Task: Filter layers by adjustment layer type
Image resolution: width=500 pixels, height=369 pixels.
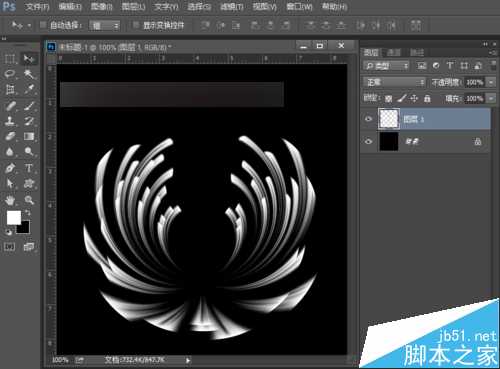Action: tap(436, 66)
